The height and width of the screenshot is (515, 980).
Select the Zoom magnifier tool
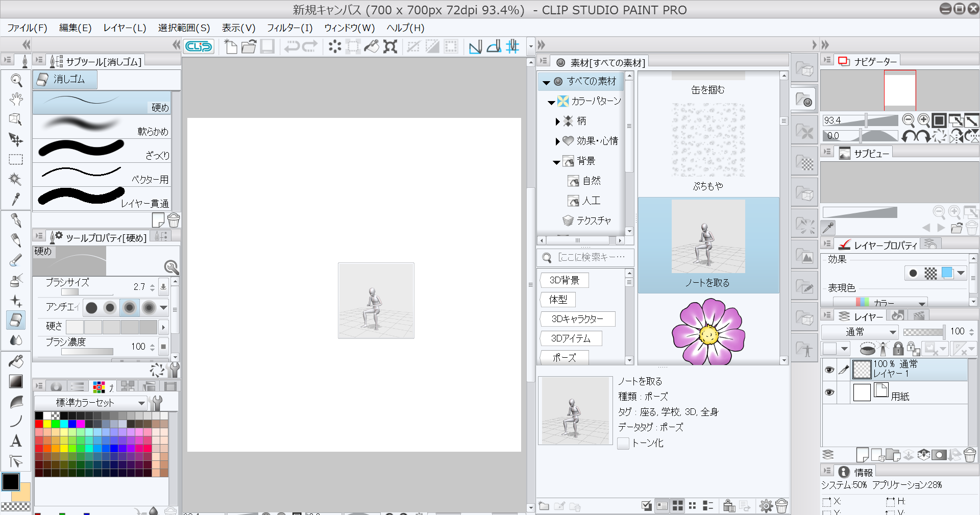pyautogui.click(x=16, y=80)
